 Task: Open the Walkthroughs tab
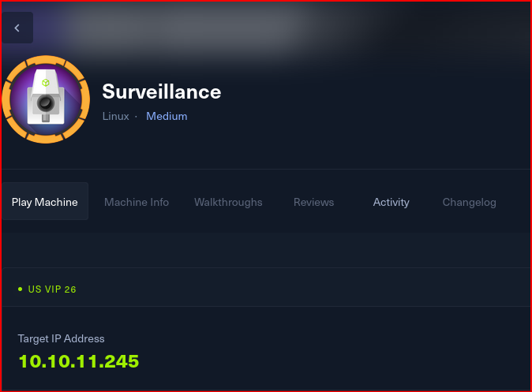[x=228, y=202]
